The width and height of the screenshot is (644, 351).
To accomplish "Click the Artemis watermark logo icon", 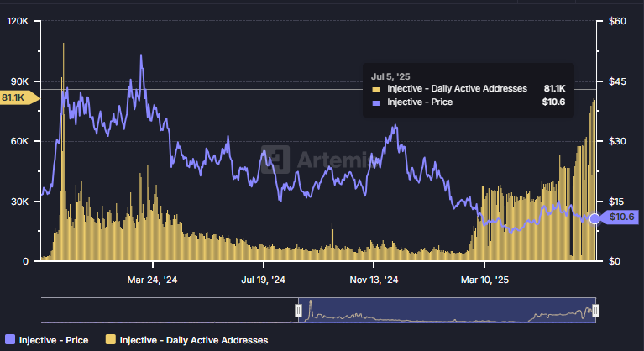I will 275,160.
